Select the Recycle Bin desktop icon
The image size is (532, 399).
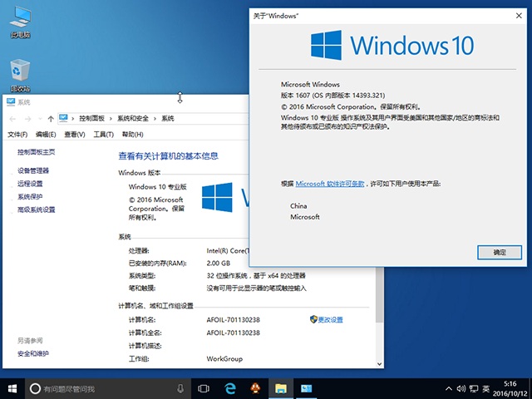pyautogui.click(x=19, y=74)
